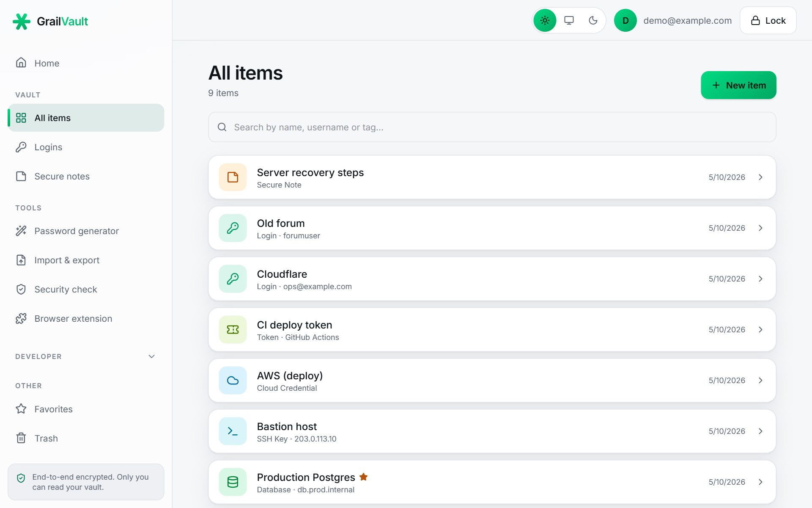The height and width of the screenshot is (508, 812).
Task: Focus the vault search field
Action: coord(492,127)
